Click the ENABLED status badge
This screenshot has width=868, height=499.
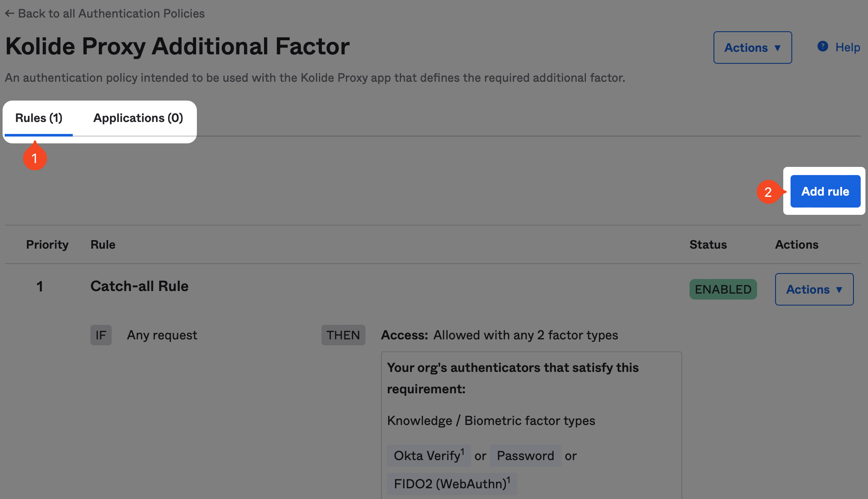click(x=723, y=289)
